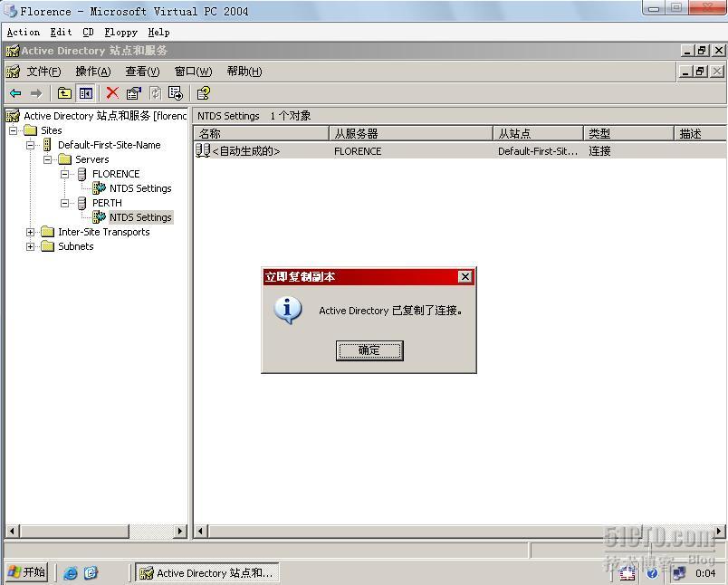The height and width of the screenshot is (585, 728).
Task: Click the network tray icon
Action: (x=679, y=573)
